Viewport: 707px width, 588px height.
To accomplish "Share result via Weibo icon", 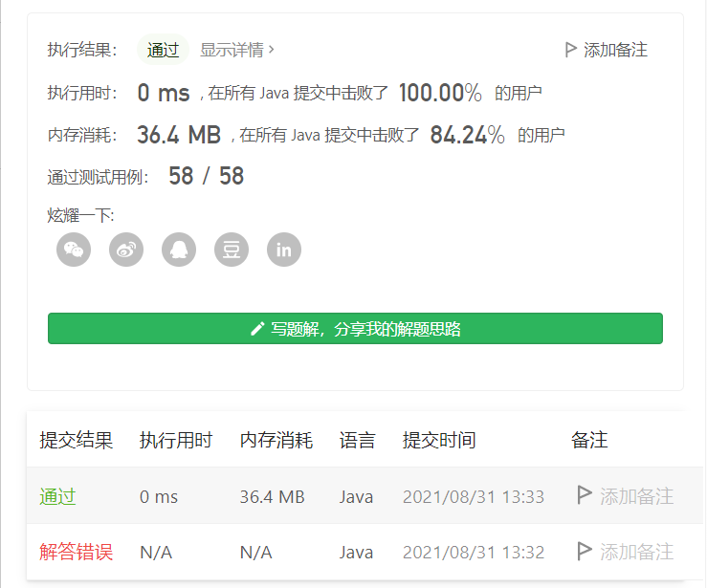I will pos(126,250).
